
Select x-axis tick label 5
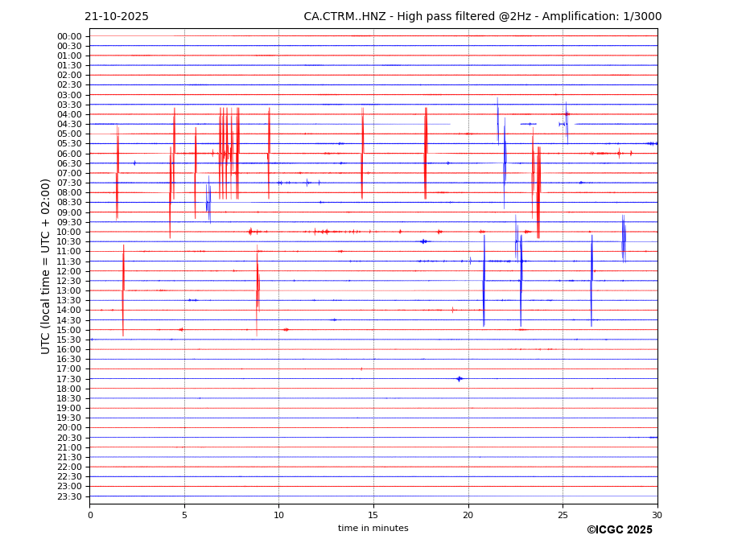point(184,515)
